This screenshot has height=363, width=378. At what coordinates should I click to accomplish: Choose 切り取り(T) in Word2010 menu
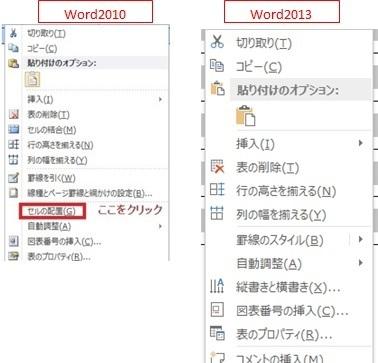click(46, 33)
